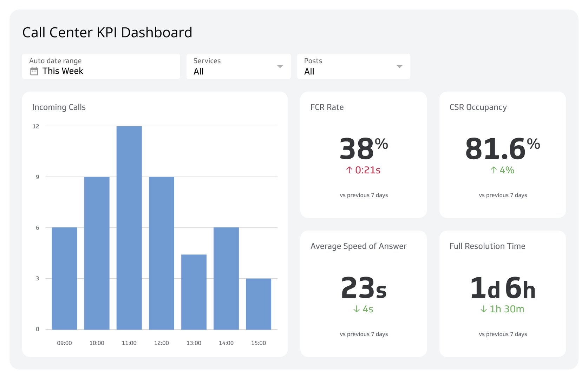Open the Services dropdown chevron
The image size is (588, 379).
pyautogui.click(x=280, y=66)
